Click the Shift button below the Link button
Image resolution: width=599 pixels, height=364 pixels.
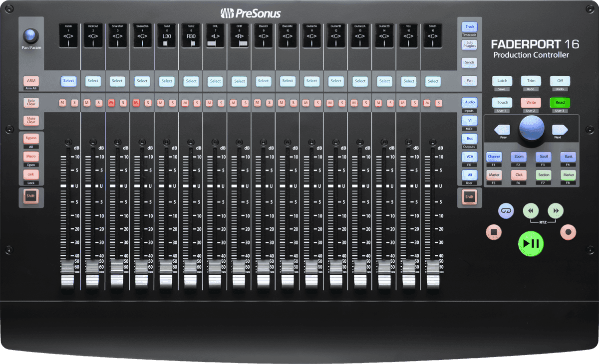point(31,196)
